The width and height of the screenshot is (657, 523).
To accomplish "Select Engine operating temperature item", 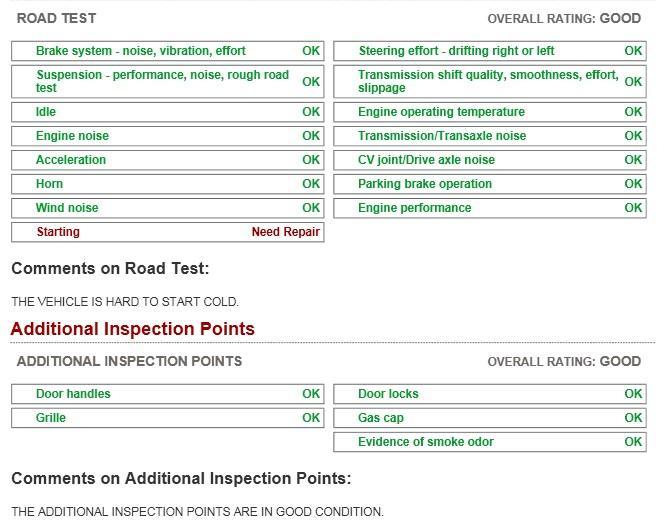I will point(489,112).
